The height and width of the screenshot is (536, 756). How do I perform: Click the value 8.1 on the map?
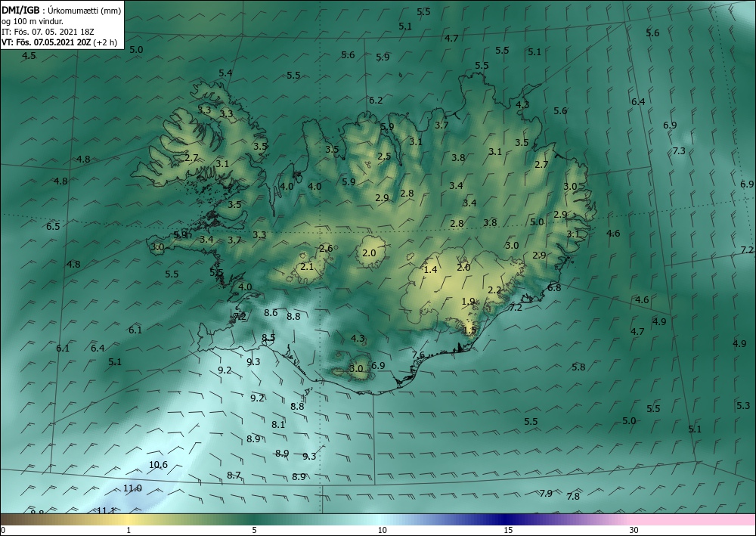[278, 425]
